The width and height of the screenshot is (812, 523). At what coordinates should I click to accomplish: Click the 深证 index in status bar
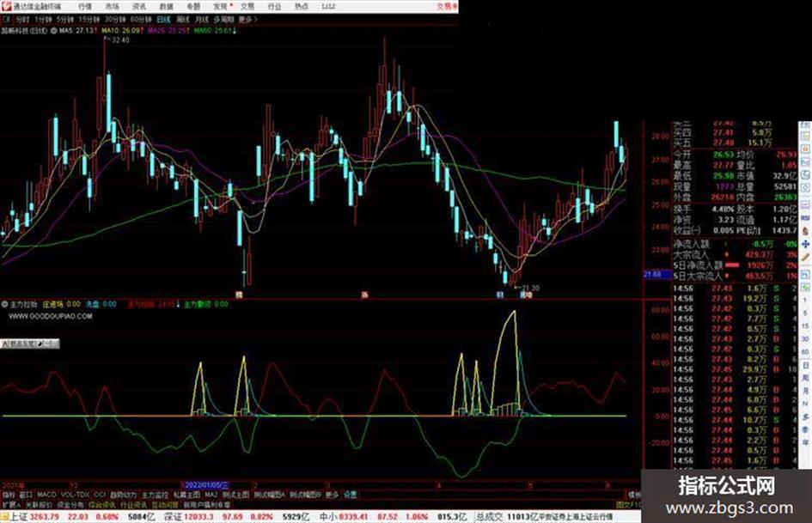click(x=173, y=517)
